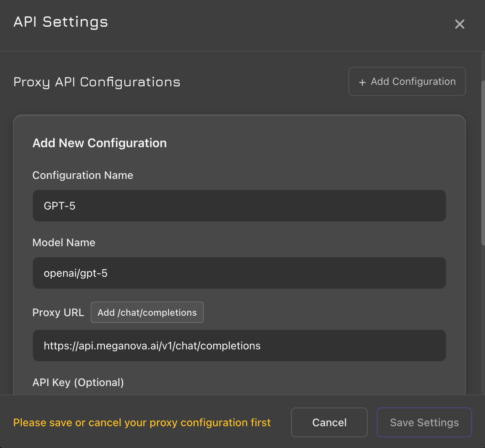Focus the Configuration Name field containing GPT-5

239,206
